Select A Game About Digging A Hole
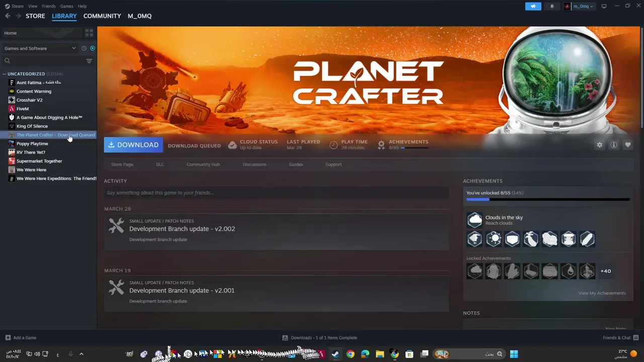Viewport: 644px width, 362px height. click(x=48, y=118)
